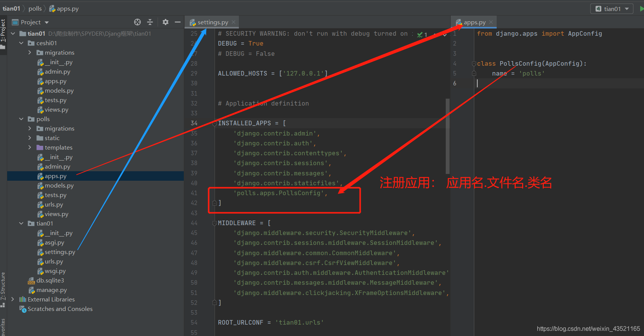Expand migrations folder under polls
The image size is (644, 336).
click(30, 129)
